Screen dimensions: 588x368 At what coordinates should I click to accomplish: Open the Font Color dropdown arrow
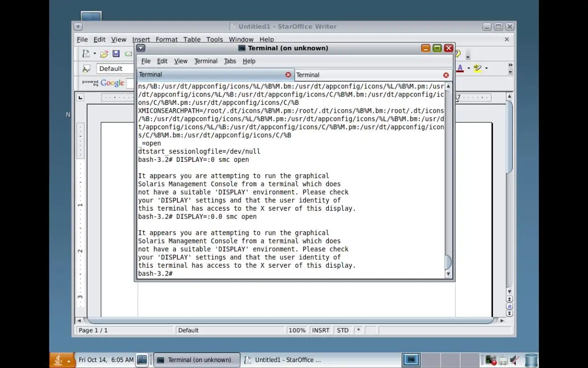point(469,69)
